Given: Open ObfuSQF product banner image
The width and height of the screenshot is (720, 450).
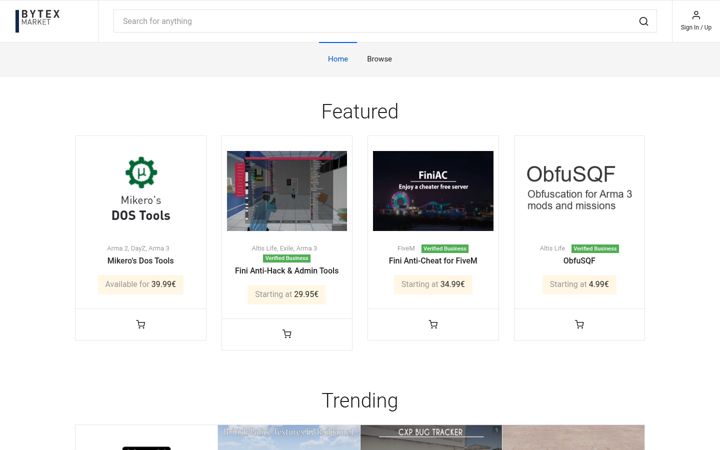Looking at the screenshot, I should click(x=579, y=191).
